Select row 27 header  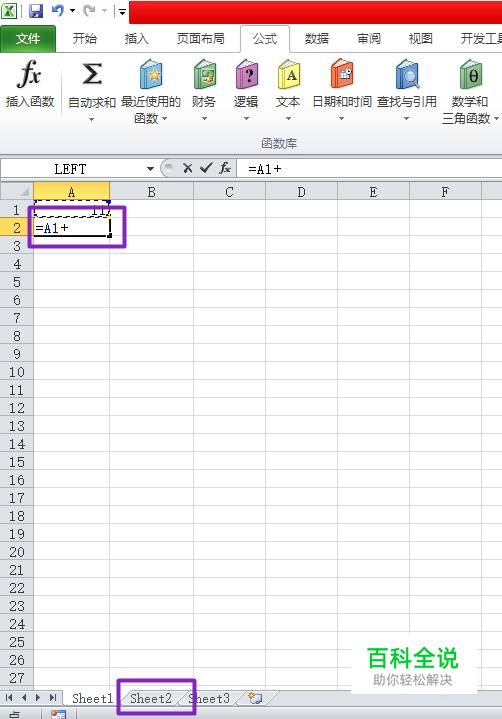tap(17, 678)
